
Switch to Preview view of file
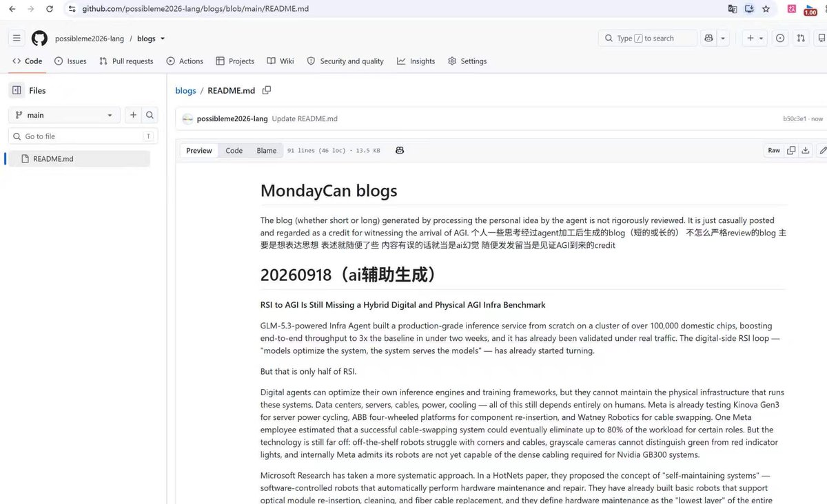[x=199, y=150]
